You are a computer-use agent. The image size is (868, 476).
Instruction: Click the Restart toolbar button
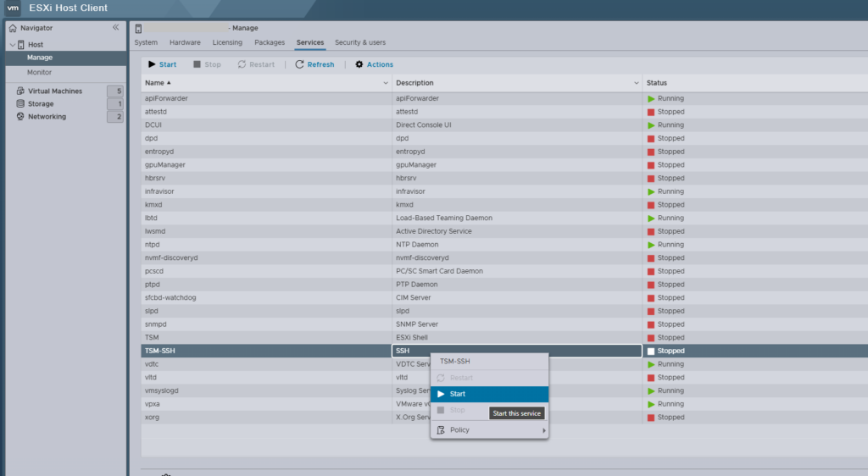point(256,64)
